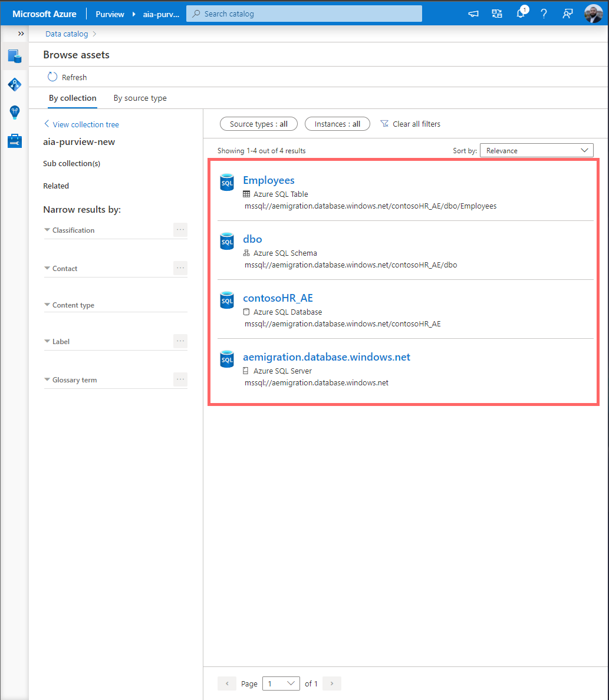Click the aia-purview-new collection name
The width and height of the screenshot is (609, 700).
click(79, 142)
